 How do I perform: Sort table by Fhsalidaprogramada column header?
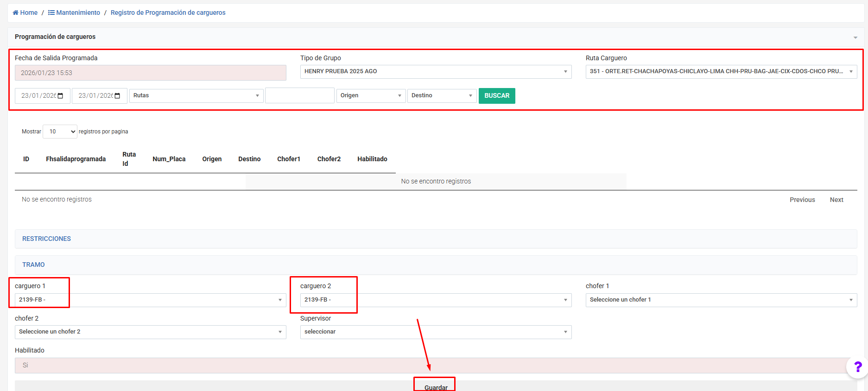(x=76, y=159)
